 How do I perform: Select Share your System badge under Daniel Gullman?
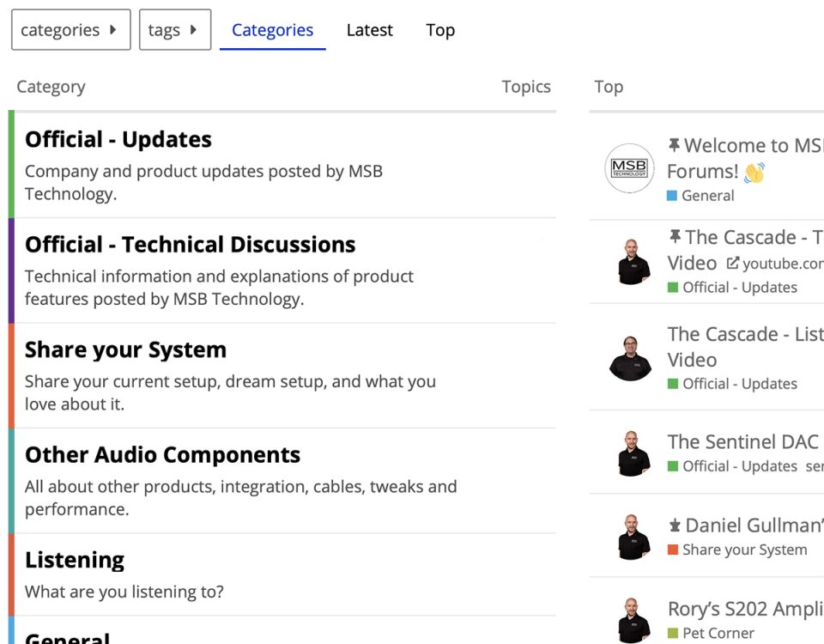tap(737, 550)
